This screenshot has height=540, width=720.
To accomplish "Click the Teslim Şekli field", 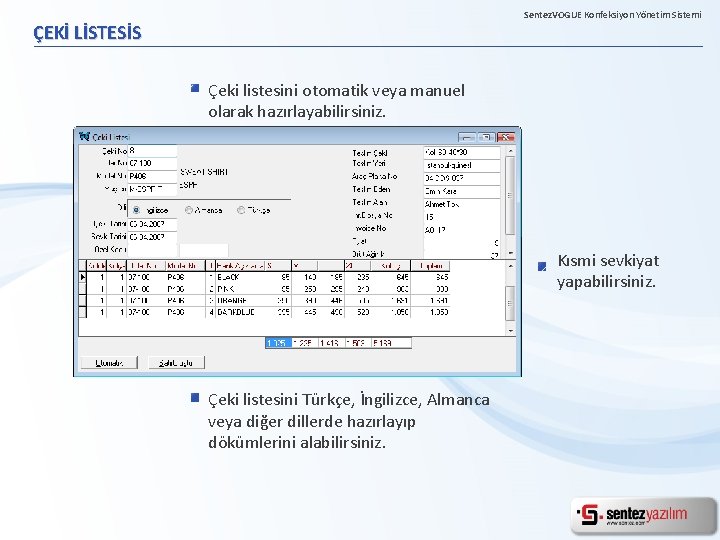I will (461, 152).
